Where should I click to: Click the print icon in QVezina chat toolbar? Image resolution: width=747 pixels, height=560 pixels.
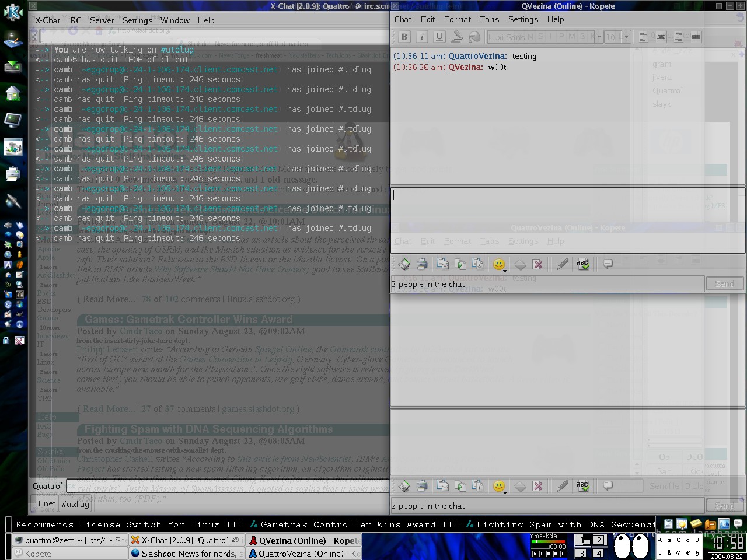point(422,264)
